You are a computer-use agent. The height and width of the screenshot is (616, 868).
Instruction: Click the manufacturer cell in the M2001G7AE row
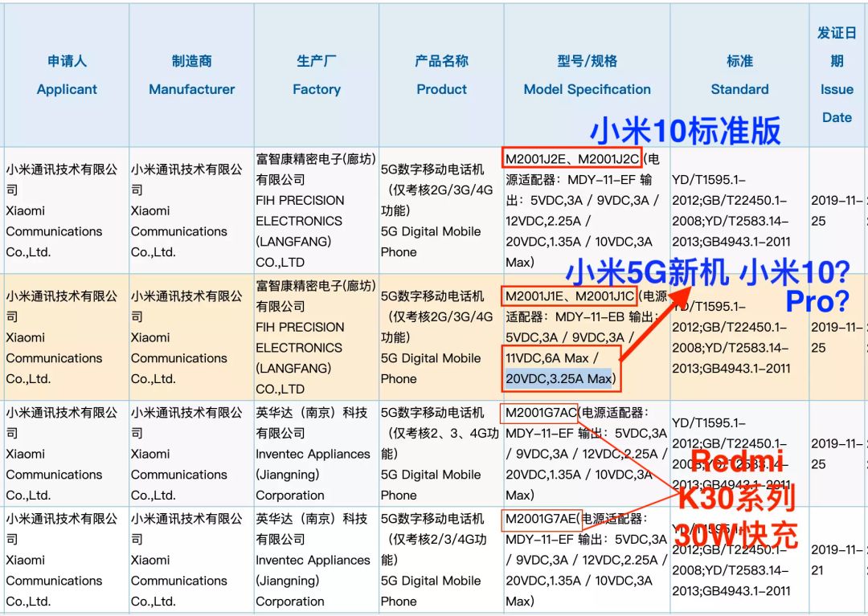tap(191, 560)
